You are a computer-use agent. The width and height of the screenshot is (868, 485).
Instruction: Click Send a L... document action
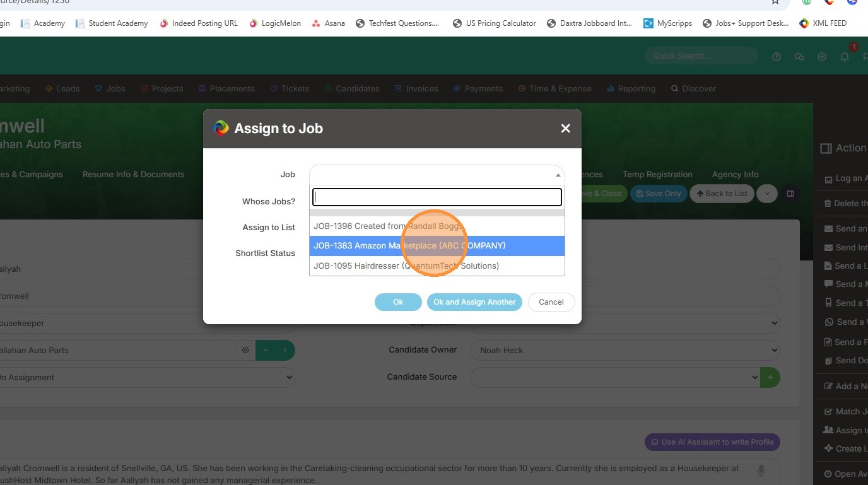[x=846, y=266]
